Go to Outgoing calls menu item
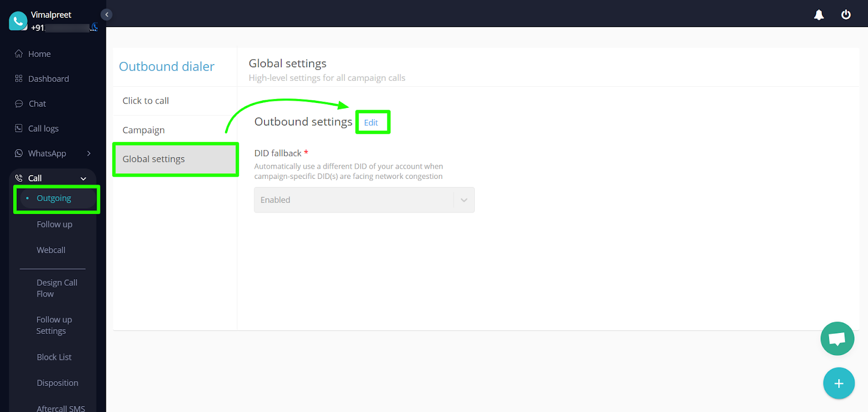 point(54,198)
